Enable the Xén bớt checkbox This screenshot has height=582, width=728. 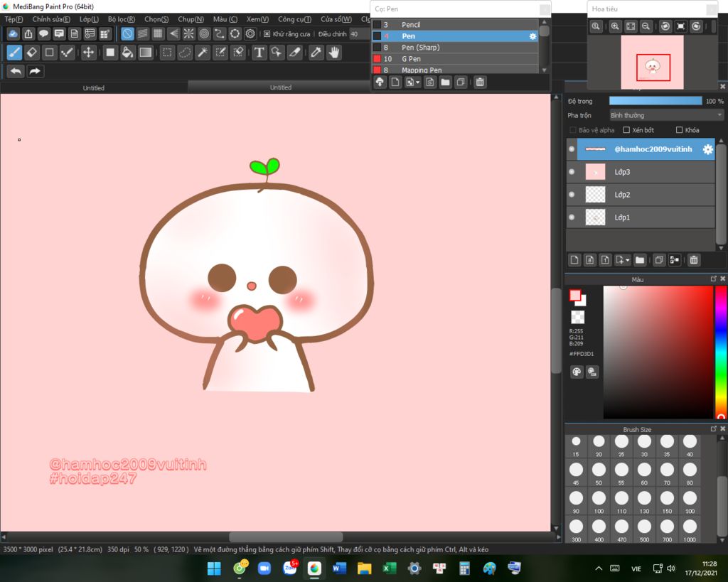626,130
